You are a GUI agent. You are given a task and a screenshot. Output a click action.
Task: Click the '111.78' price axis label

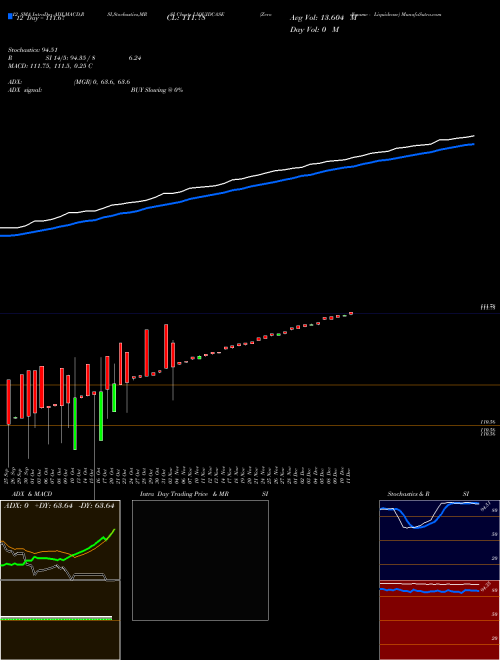pos(488,308)
